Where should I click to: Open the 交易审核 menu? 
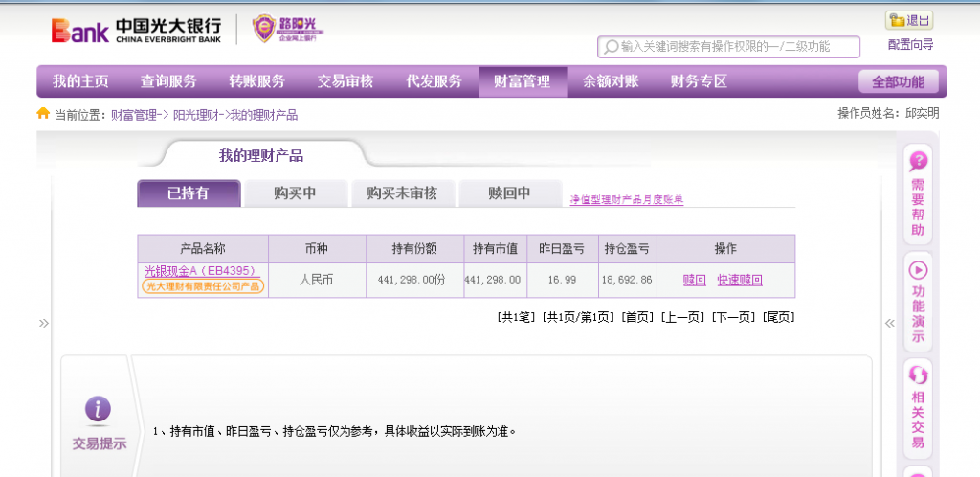(x=345, y=81)
